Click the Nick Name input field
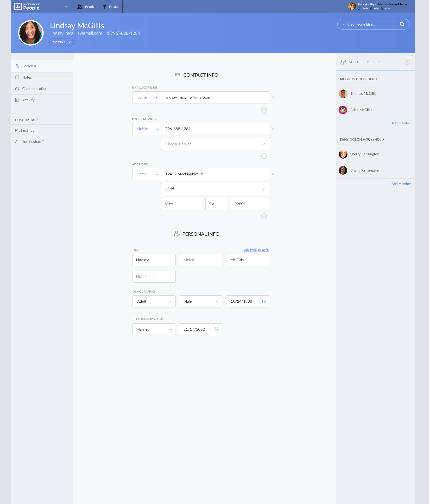Viewport: 429px width, 504px height. point(154,277)
